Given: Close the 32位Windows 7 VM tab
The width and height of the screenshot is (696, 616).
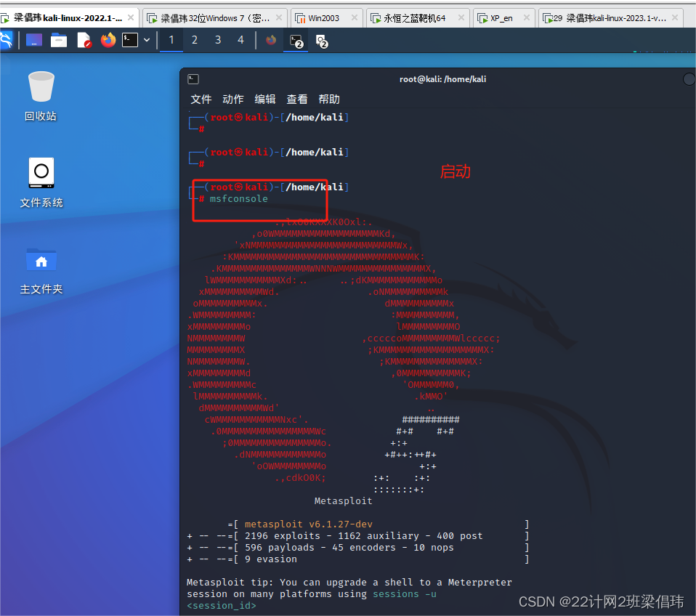Looking at the screenshot, I should click(x=279, y=17).
